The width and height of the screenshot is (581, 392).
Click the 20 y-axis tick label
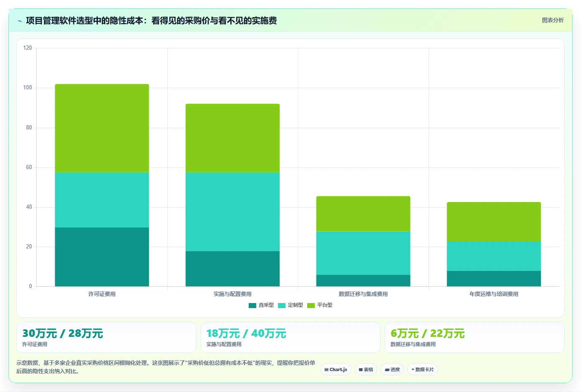coord(29,247)
